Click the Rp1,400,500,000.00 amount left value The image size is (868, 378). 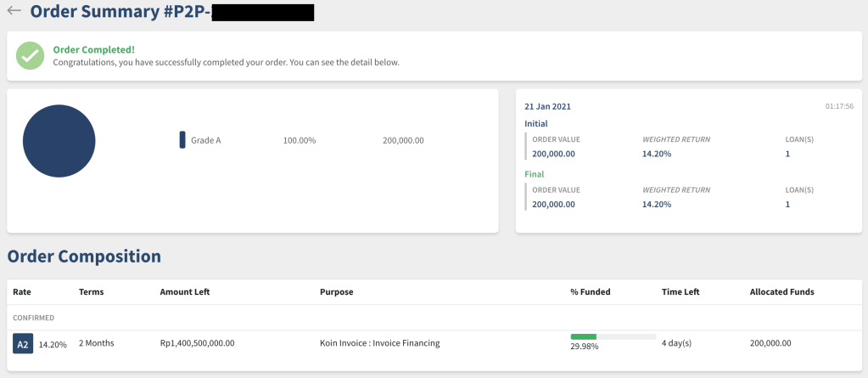197,343
